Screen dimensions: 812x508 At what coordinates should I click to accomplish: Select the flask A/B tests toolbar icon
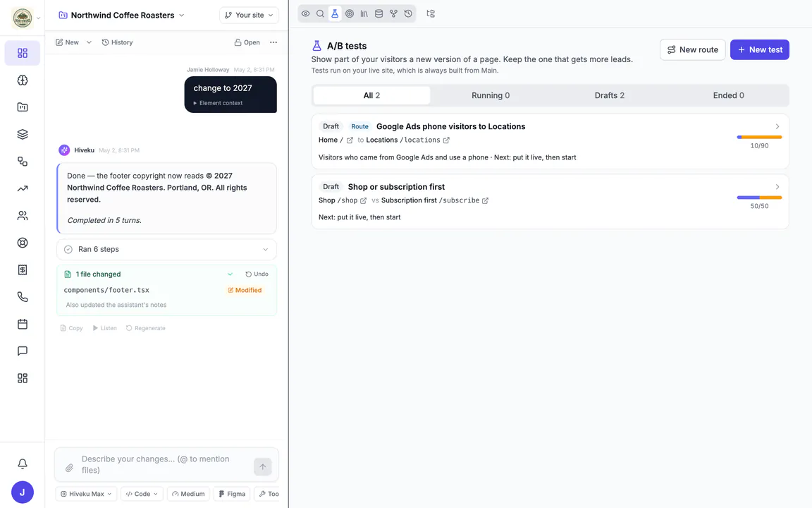point(335,14)
